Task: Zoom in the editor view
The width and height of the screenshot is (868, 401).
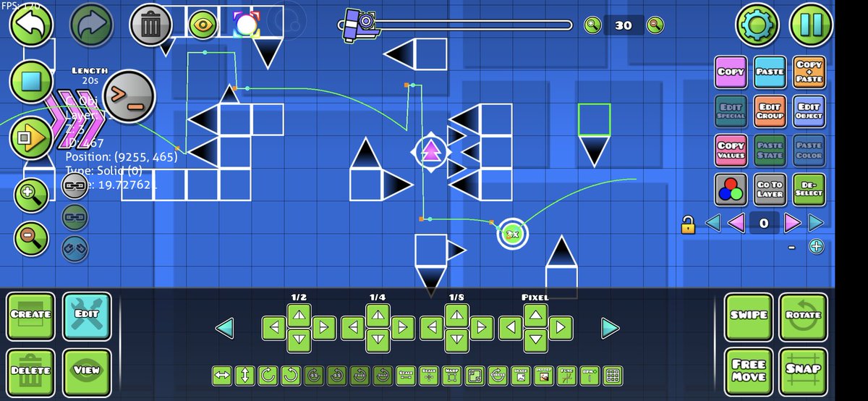Action: tap(31, 194)
